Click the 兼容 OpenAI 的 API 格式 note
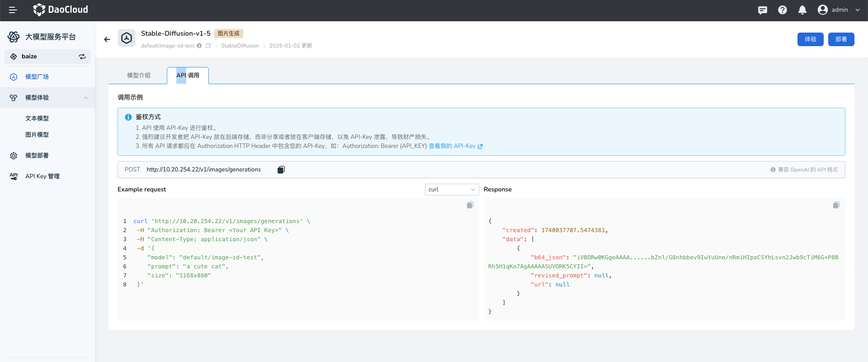868x362 pixels. pos(808,170)
